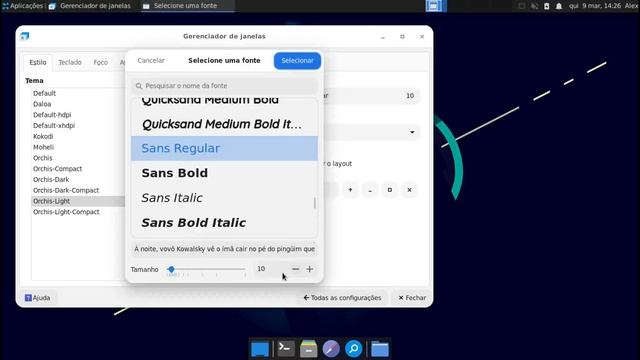Click the Ajuda help button
This screenshot has height=360, width=640.
[x=38, y=298]
